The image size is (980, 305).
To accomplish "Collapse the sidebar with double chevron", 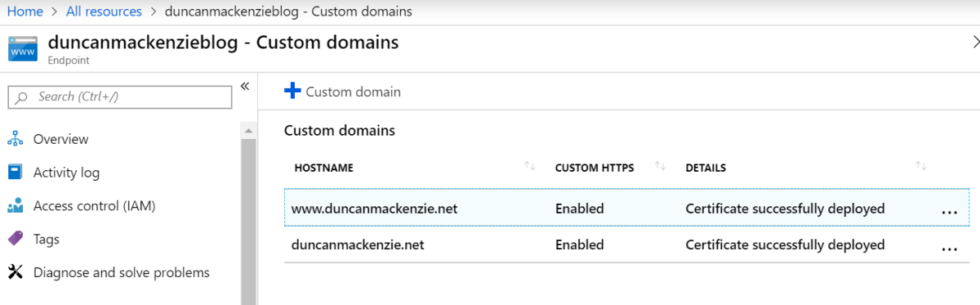I will point(244,87).
